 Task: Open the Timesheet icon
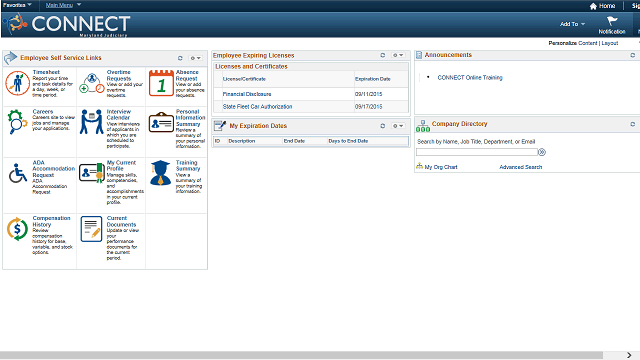[17, 83]
